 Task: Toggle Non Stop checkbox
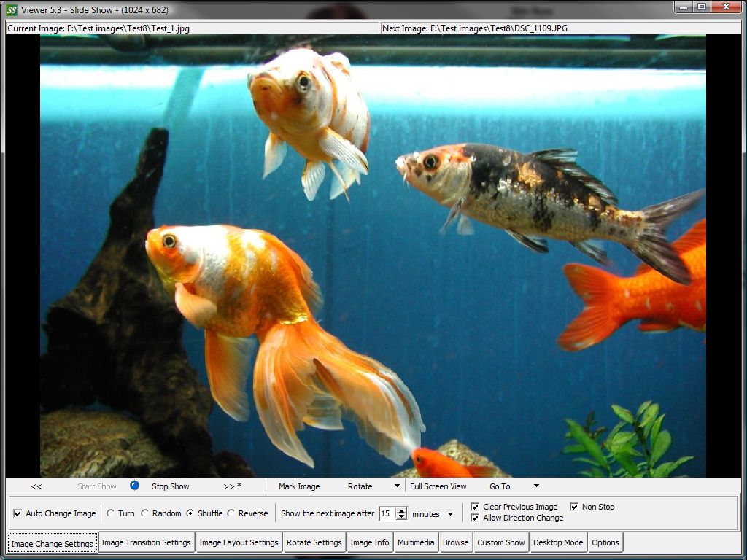(574, 507)
